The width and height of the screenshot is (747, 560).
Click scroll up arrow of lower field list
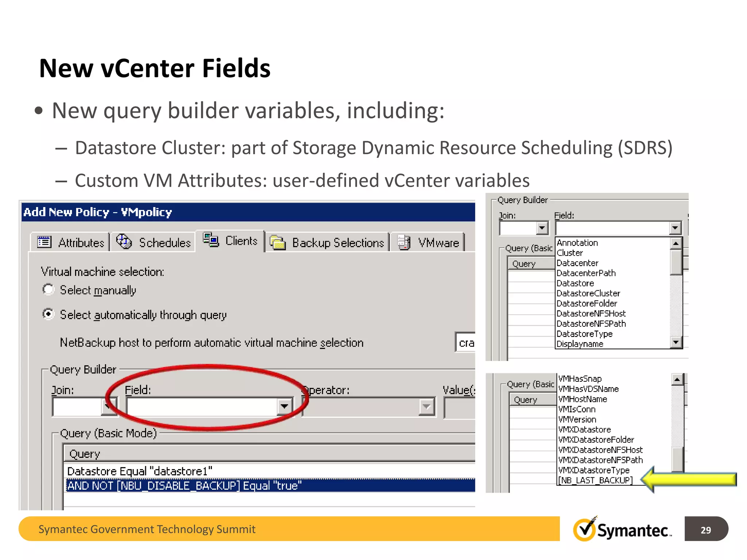click(x=677, y=380)
